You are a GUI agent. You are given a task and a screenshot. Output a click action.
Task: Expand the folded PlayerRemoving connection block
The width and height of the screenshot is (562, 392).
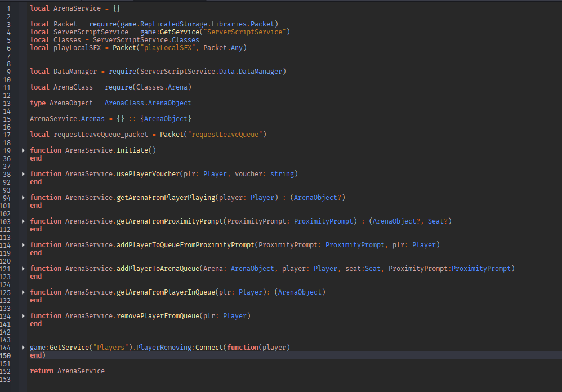pos(23,348)
